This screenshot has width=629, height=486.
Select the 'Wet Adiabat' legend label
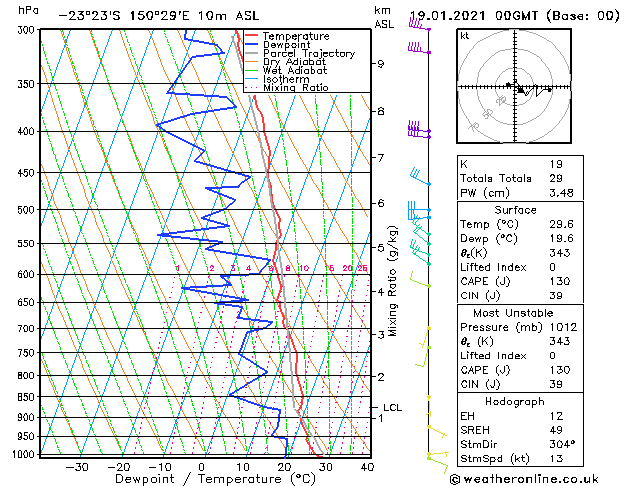coord(295,70)
